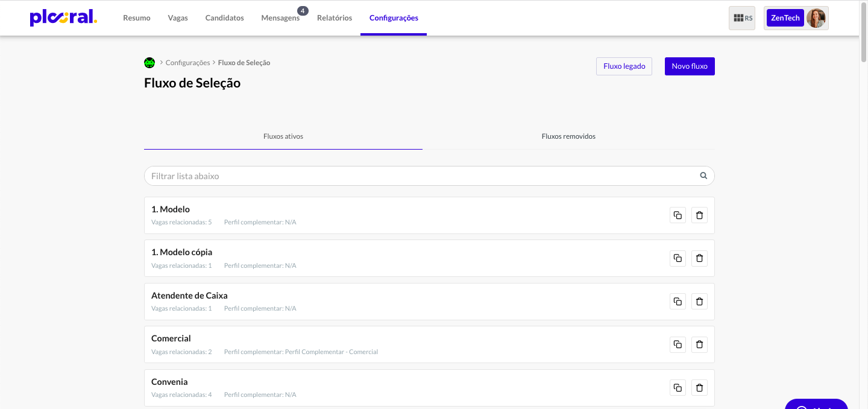The image size is (868, 409).
Task: Click Perfil Complementar - Comercial text
Action: pyautogui.click(x=332, y=352)
